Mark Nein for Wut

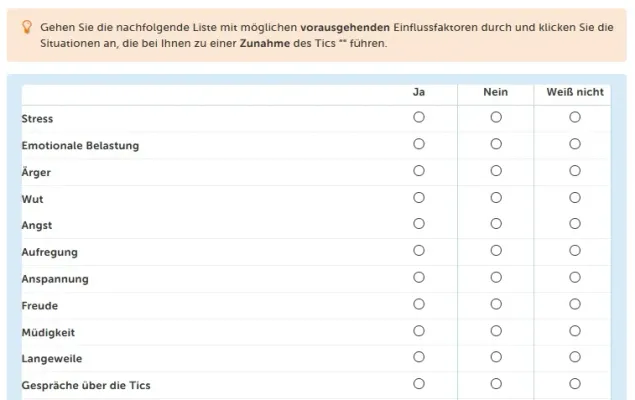pos(496,198)
